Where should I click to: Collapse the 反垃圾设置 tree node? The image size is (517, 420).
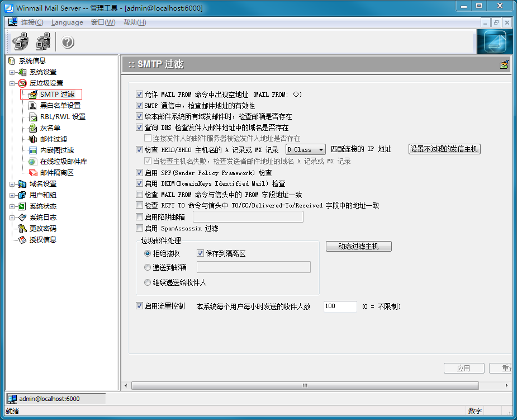click(x=12, y=83)
